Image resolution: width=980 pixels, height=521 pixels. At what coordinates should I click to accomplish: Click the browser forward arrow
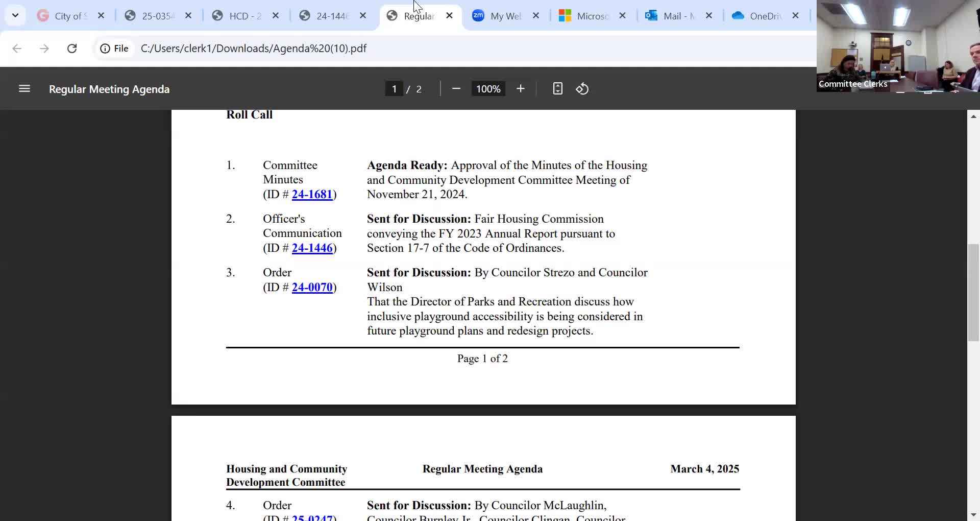(x=44, y=49)
